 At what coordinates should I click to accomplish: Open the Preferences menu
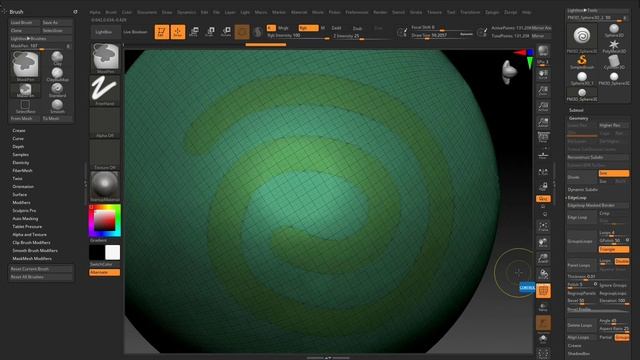pos(357,12)
